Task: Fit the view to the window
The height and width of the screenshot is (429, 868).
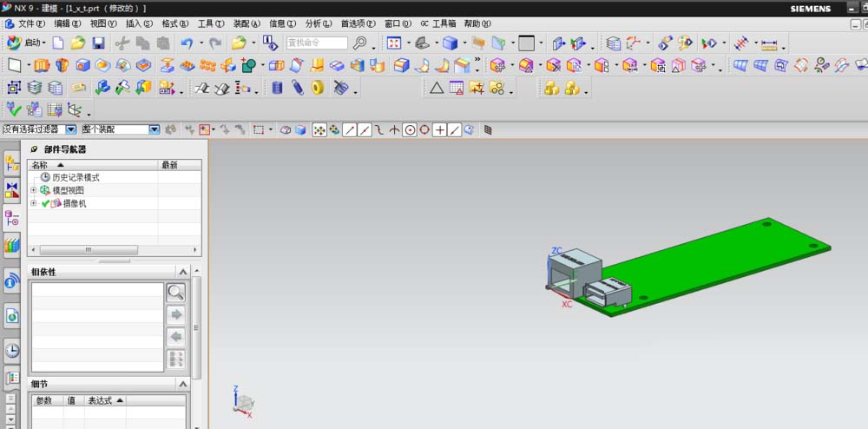Action: (x=393, y=43)
